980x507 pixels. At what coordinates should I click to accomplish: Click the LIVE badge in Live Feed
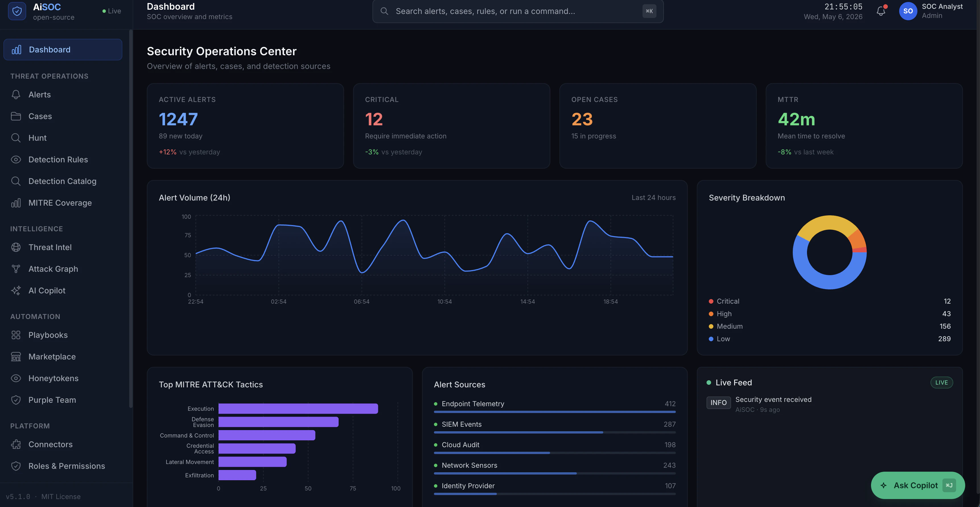pos(942,383)
